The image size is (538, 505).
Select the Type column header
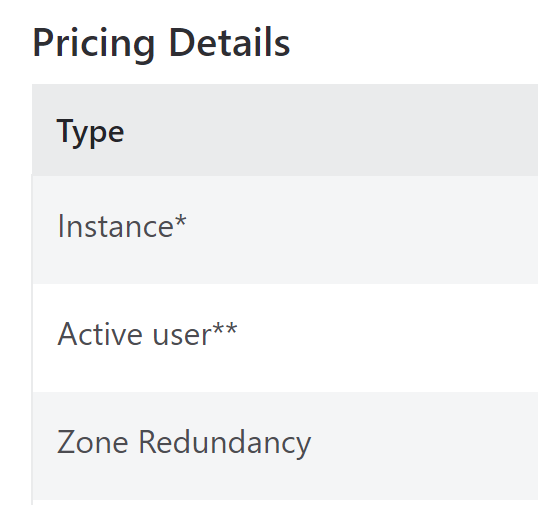point(90,133)
